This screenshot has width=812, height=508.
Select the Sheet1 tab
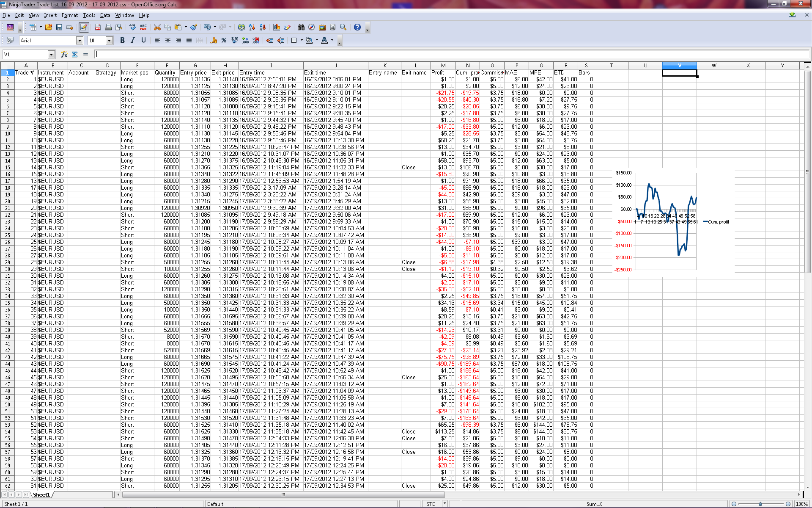pos(41,494)
